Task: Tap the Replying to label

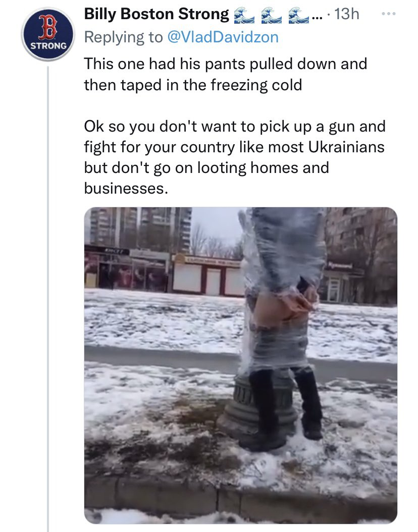Action: coord(124,37)
